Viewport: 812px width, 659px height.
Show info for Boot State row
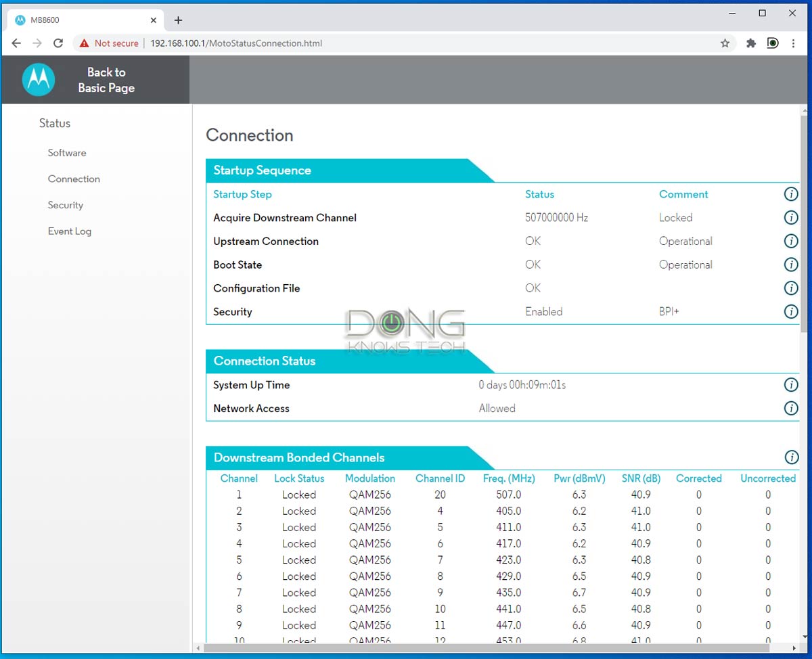click(790, 265)
